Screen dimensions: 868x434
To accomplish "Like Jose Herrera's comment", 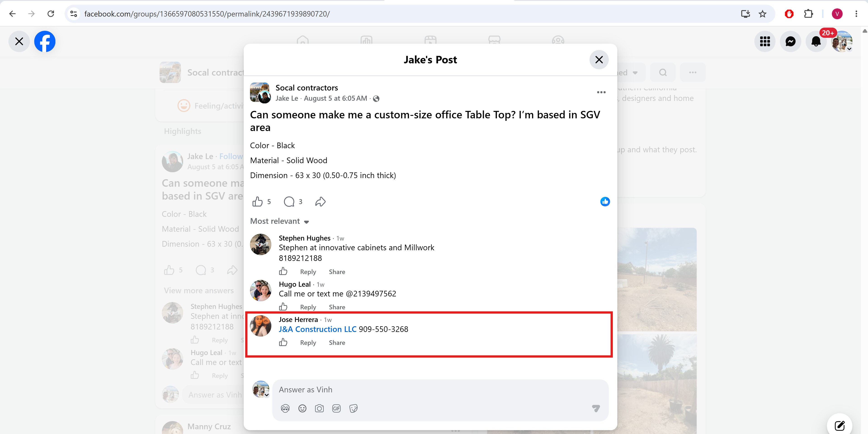I will coord(283,342).
